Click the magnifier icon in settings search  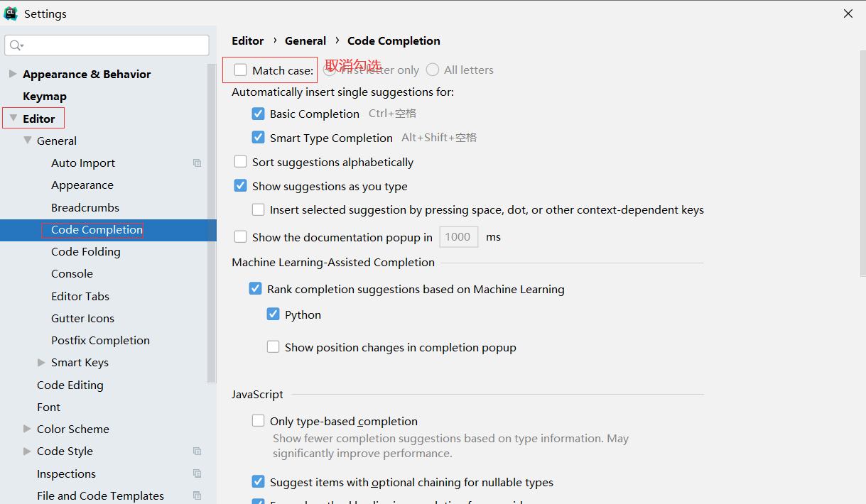[x=16, y=45]
